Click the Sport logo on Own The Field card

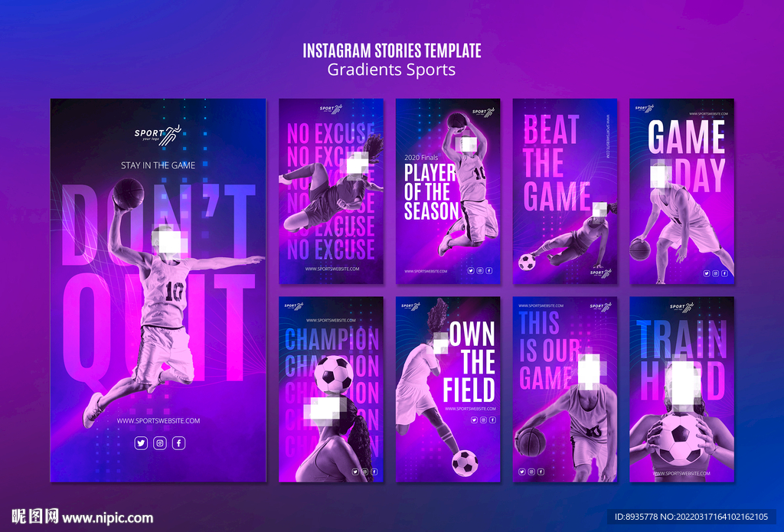pyautogui.click(x=411, y=306)
